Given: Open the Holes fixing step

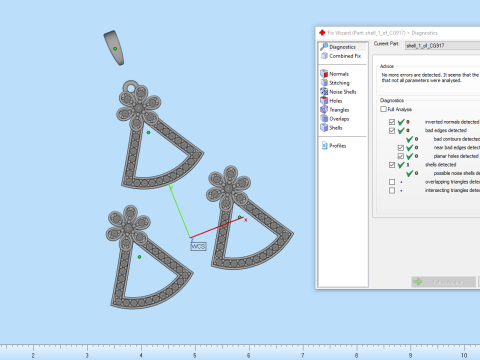Looking at the screenshot, I should pos(331,101).
